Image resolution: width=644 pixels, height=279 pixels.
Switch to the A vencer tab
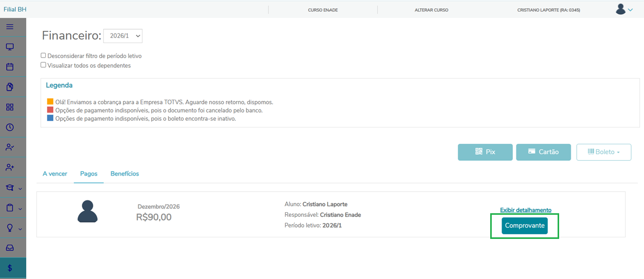pos(55,174)
